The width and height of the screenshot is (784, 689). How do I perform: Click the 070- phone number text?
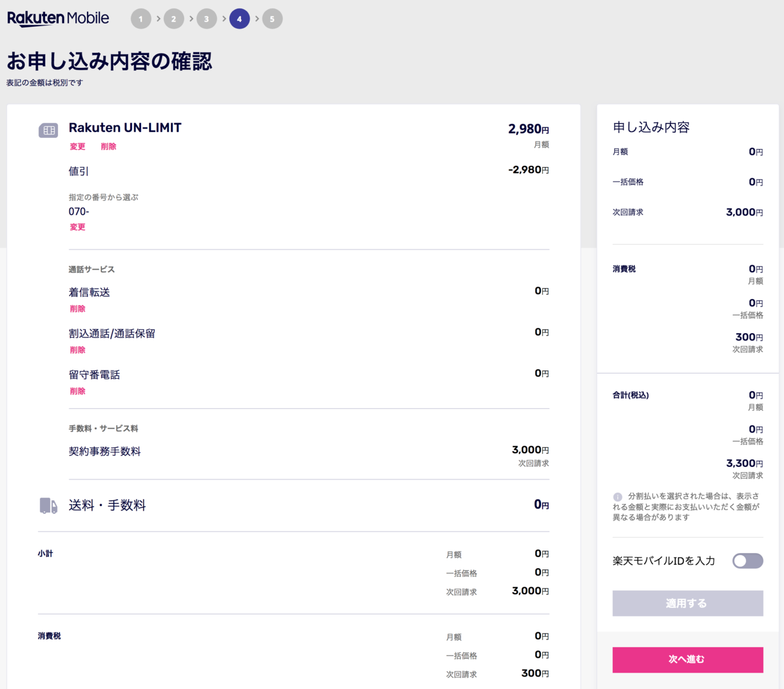point(79,212)
